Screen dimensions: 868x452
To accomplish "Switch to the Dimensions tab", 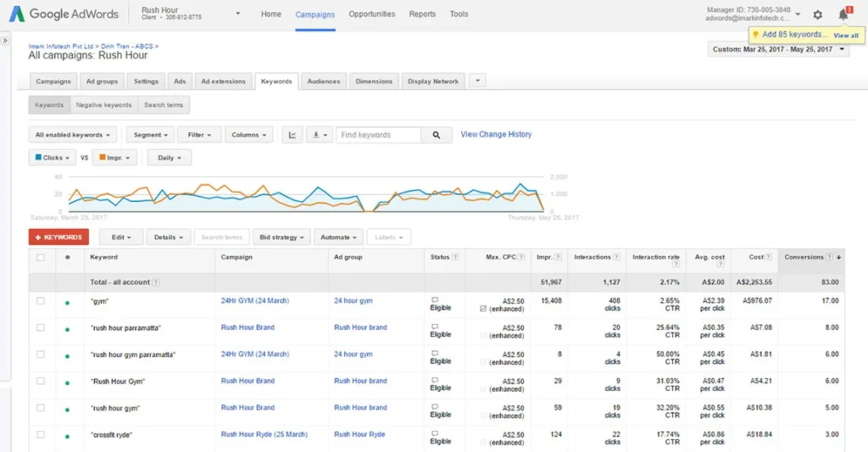I will click(374, 81).
